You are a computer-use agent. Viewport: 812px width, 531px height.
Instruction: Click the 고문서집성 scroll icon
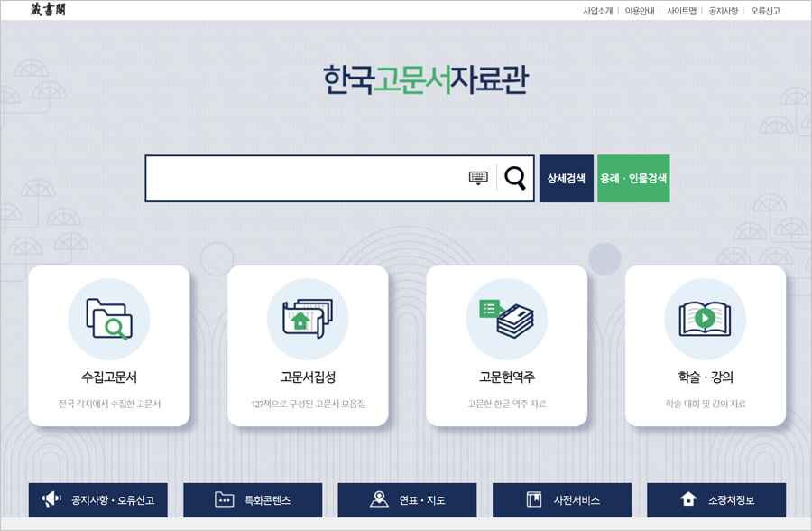point(308,319)
